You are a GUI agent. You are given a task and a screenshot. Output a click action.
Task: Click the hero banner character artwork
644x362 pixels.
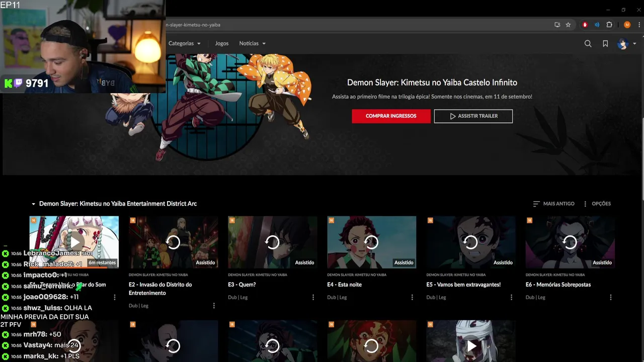click(x=209, y=108)
